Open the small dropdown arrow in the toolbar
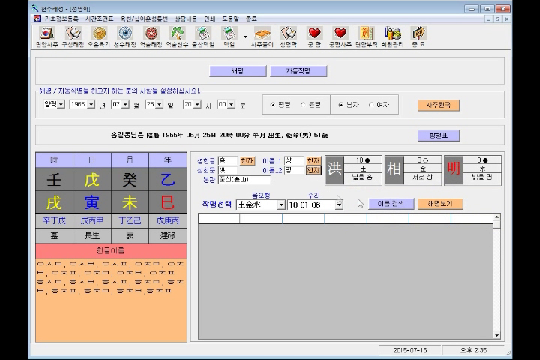The image size is (540, 360). point(245,37)
